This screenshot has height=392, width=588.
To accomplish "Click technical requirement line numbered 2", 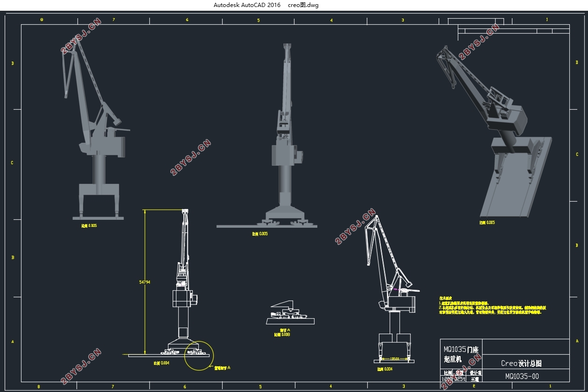I will click(492, 310).
